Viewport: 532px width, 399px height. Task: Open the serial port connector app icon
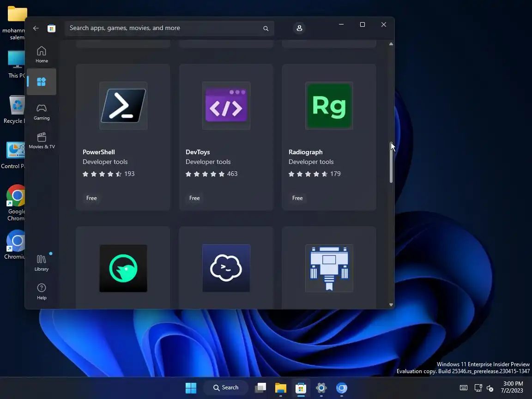pyautogui.click(x=329, y=268)
